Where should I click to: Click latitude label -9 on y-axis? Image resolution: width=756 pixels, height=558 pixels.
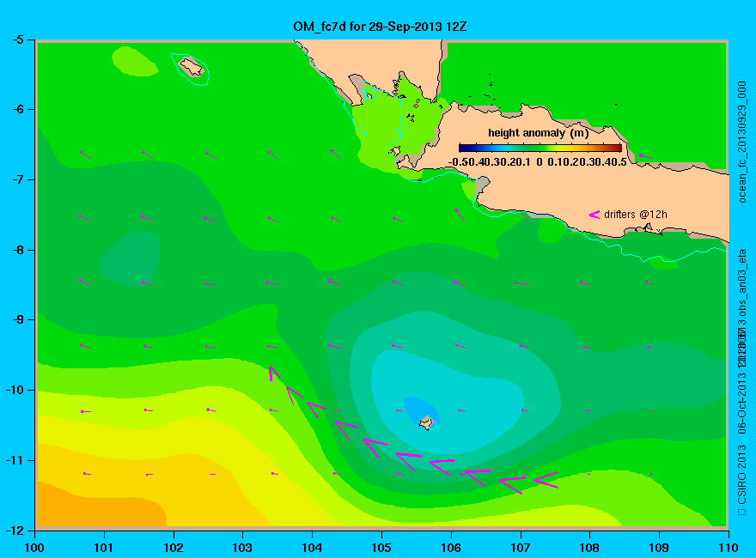pyautogui.click(x=17, y=319)
